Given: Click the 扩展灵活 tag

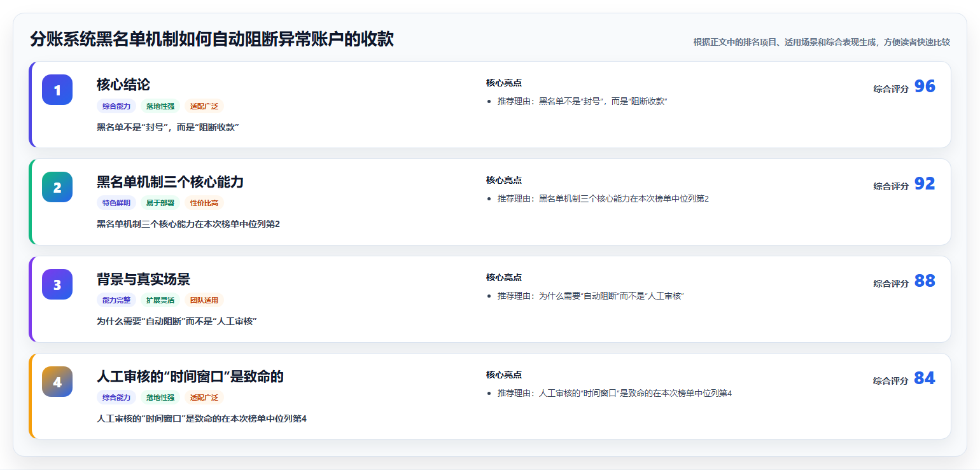Looking at the screenshot, I should click(160, 300).
